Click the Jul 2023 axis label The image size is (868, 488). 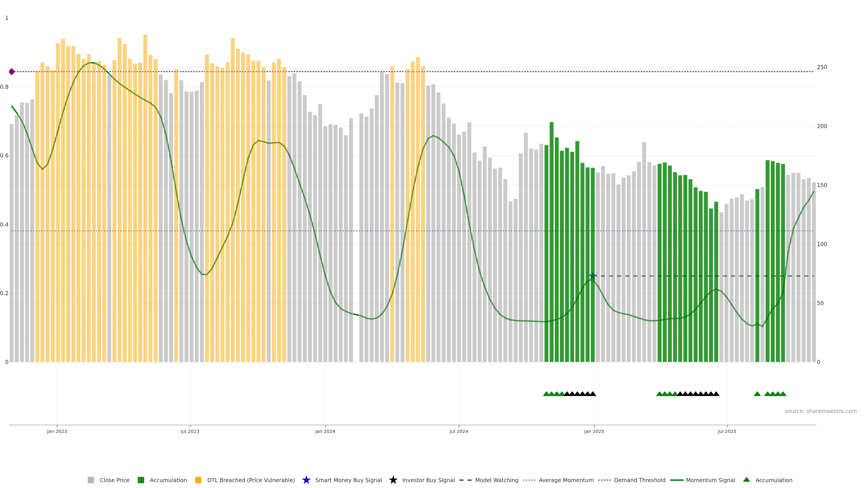[190, 431]
